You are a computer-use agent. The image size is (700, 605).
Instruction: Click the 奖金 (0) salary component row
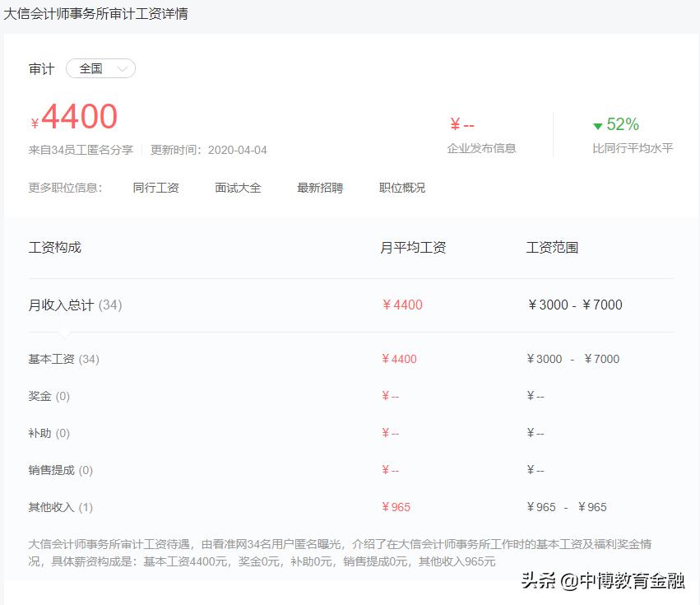(x=49, y=396)
